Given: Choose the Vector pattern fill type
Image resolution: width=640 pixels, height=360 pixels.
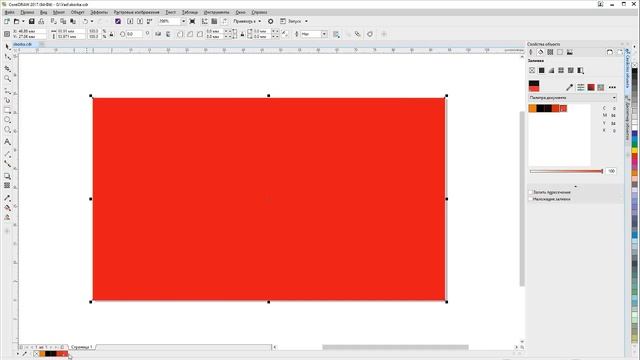Looking at the screenshot, I should click(561, 71).
